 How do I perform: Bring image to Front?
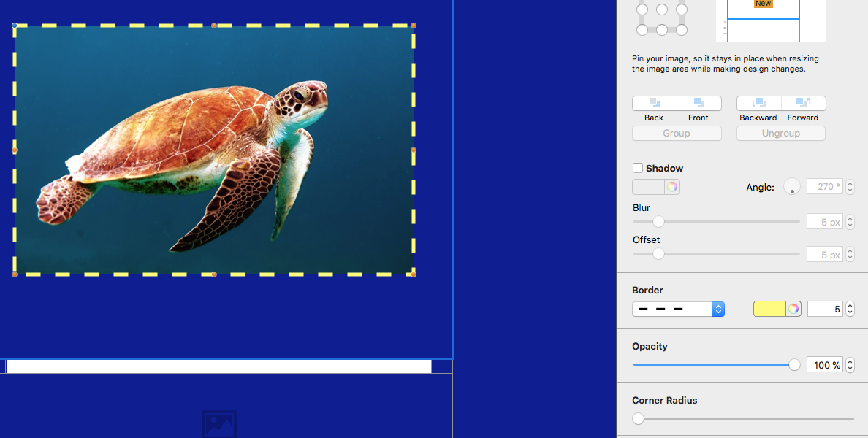[x=699, y=104]
